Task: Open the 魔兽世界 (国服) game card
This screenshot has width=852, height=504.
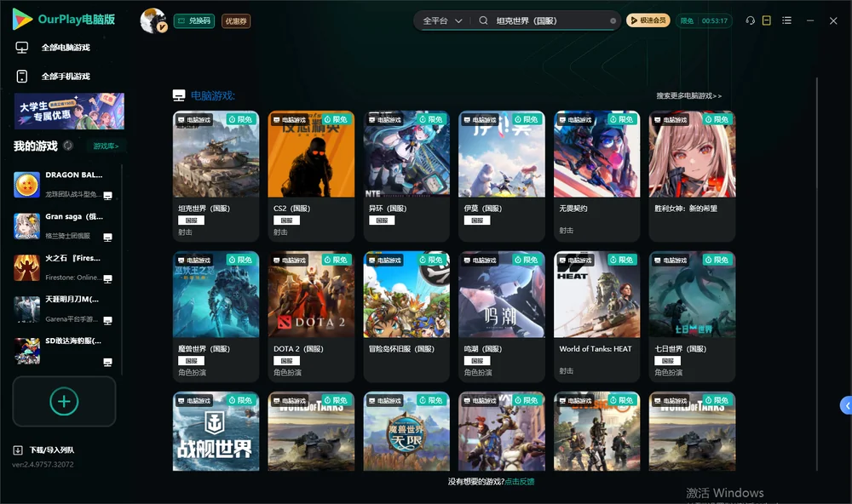Action: 216,316
